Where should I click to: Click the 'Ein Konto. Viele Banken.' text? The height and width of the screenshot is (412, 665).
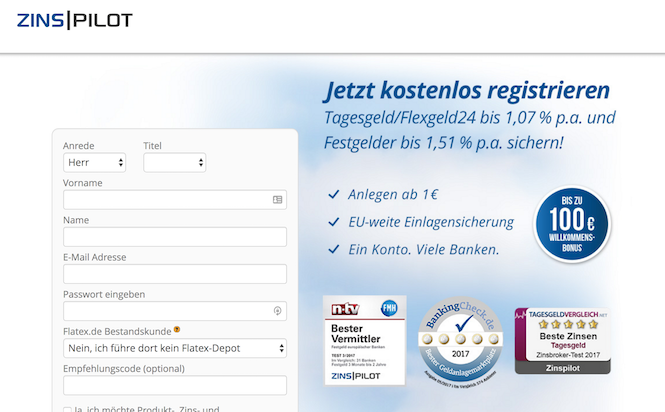[x=424, y=249]
